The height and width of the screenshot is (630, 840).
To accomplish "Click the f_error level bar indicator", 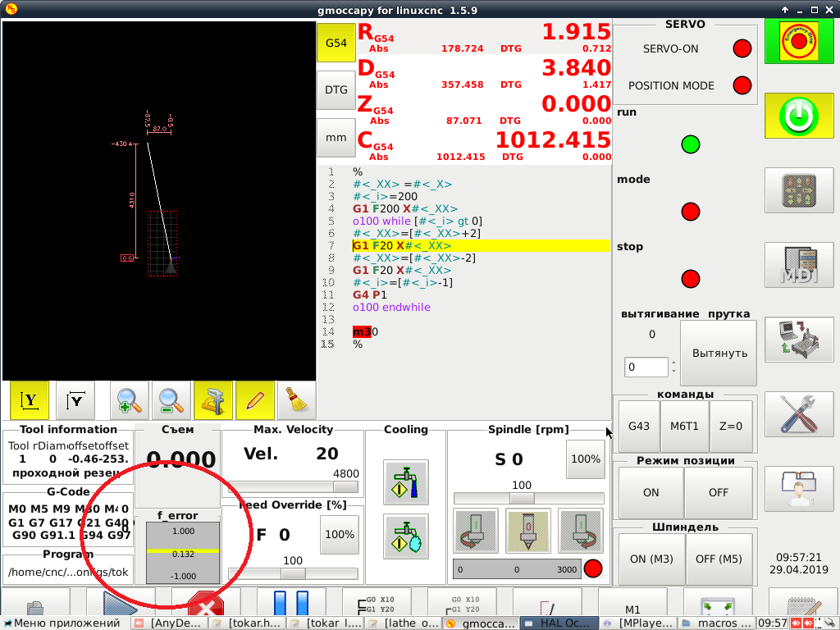I will coord(183,554).
